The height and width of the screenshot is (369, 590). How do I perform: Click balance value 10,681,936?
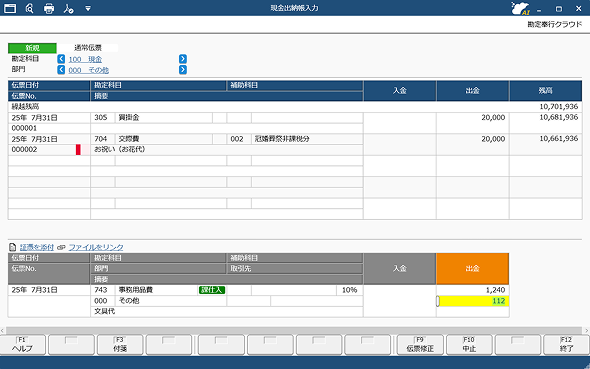pos(559,117)
